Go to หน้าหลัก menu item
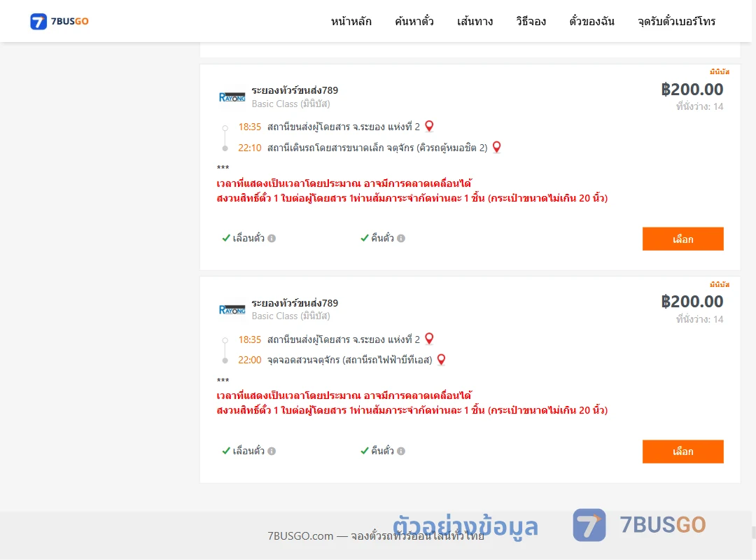This screenshot has height=560, width=756. [x=351, y=21]
